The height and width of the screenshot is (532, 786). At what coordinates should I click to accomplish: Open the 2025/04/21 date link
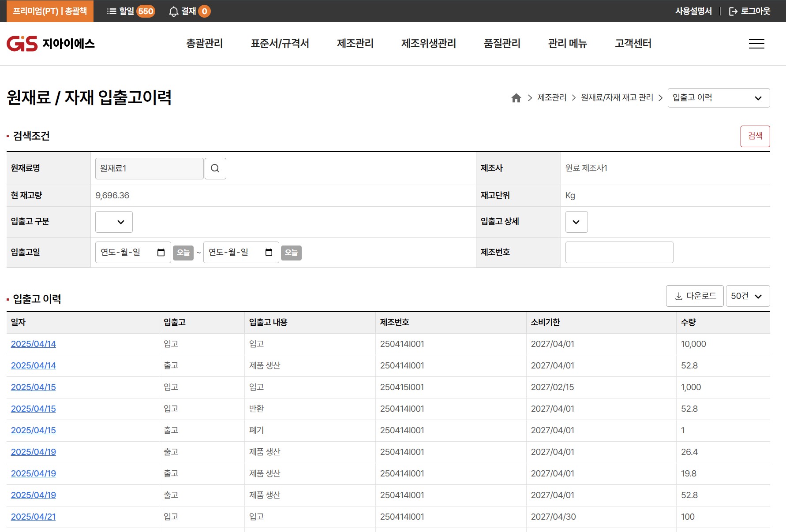tap(34, 517)
